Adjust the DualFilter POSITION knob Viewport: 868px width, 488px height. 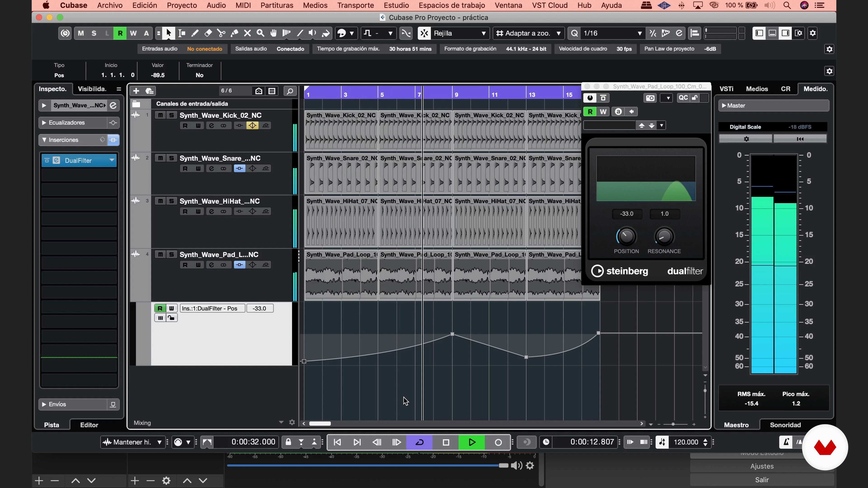(x=626, y=236)
